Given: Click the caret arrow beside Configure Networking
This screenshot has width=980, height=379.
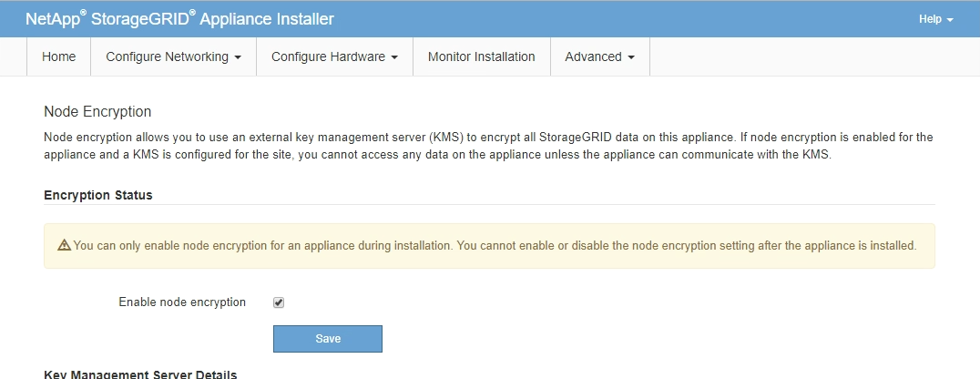Looking at the screenshot, I should (x=238, y=57).
